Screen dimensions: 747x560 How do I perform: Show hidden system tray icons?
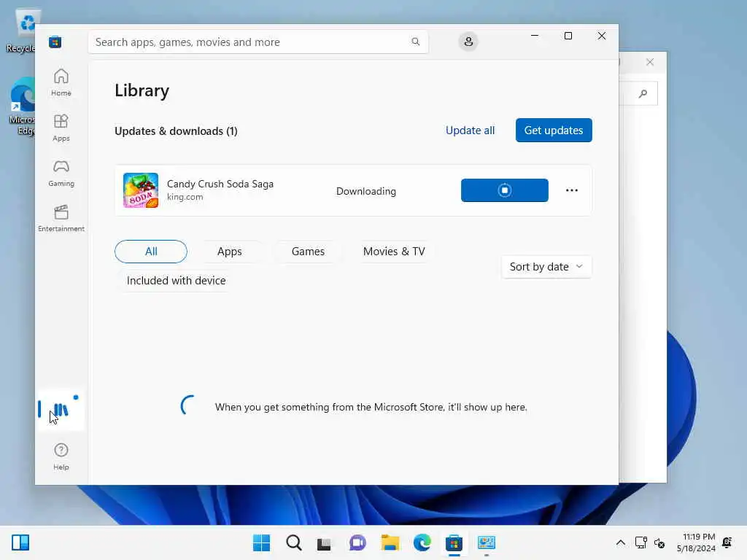pyautogui.click(x=620, y=542)
